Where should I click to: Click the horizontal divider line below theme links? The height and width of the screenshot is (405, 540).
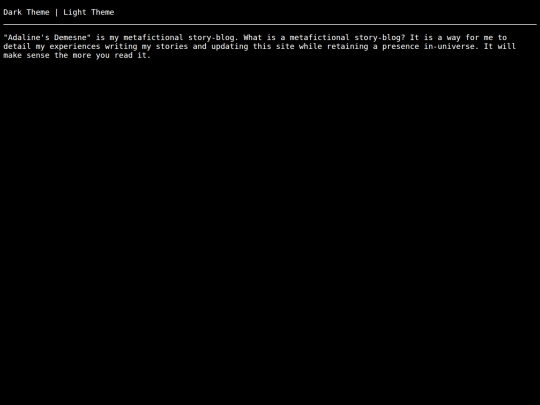click(270, 24)
